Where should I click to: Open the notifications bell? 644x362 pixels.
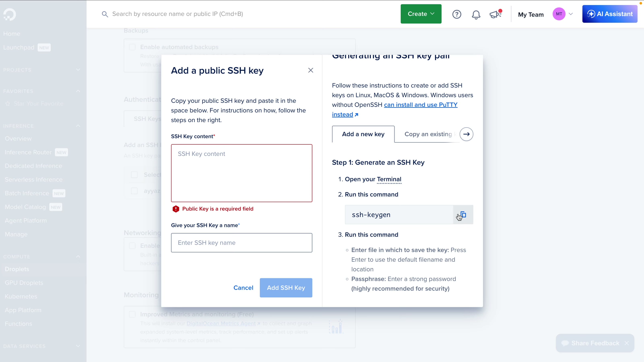pyautogui.click(x=476, y=14)
